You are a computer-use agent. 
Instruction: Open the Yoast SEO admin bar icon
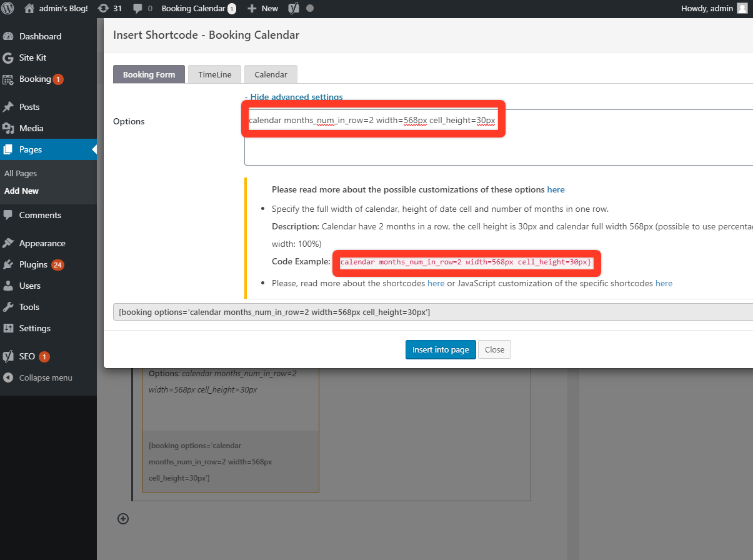pos(294,9)
